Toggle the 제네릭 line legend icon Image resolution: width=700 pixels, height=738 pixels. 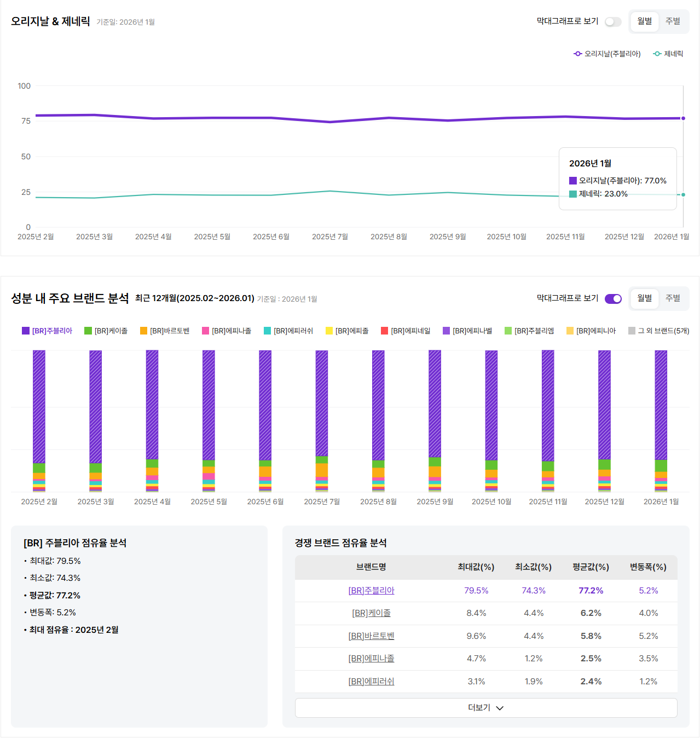(x=657, y=54)
